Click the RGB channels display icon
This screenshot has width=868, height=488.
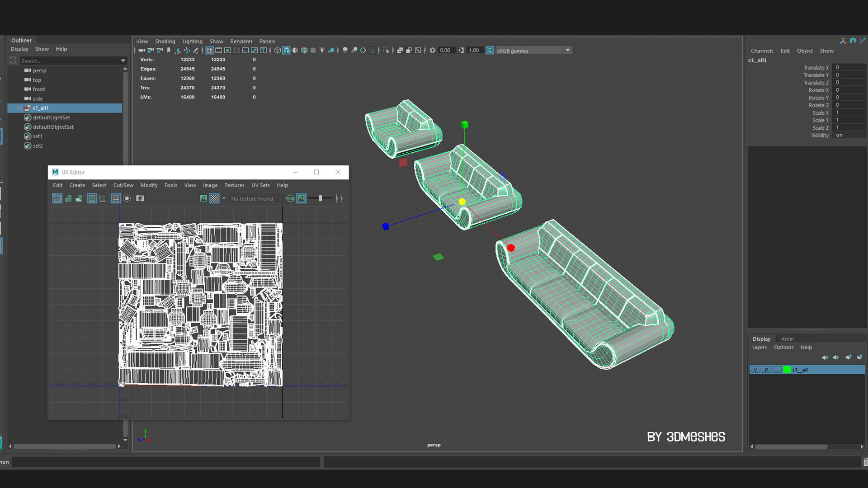(x=290, y=198)
